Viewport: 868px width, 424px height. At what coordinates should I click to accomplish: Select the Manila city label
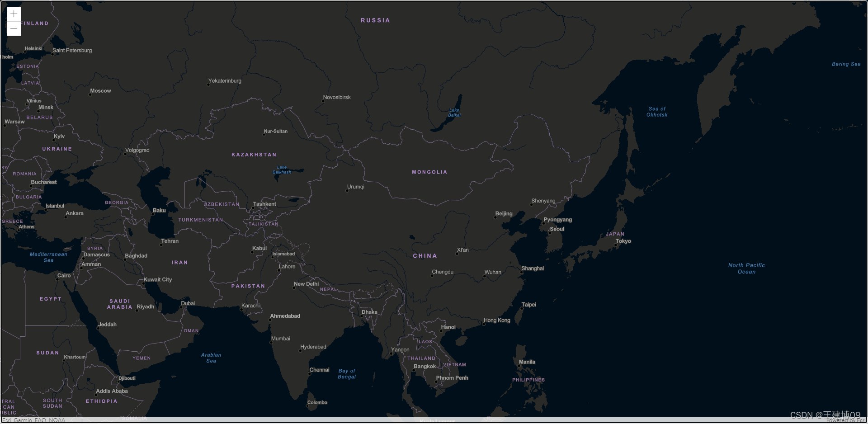point(527,362)
